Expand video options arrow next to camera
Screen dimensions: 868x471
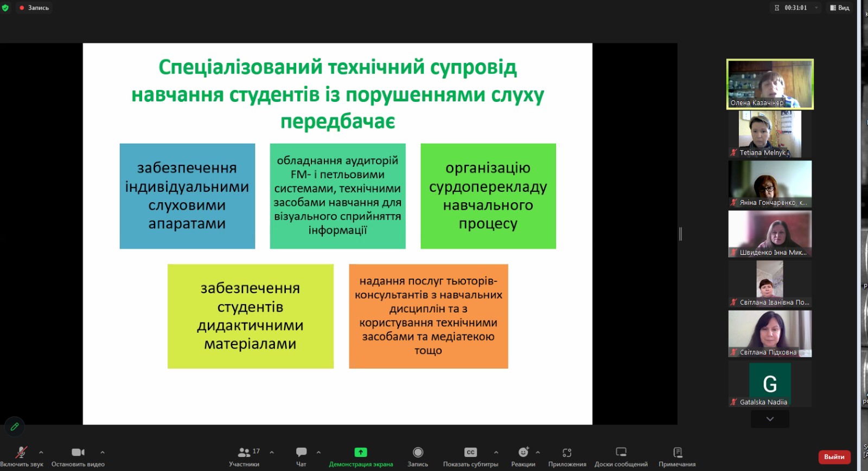(103, 452)
